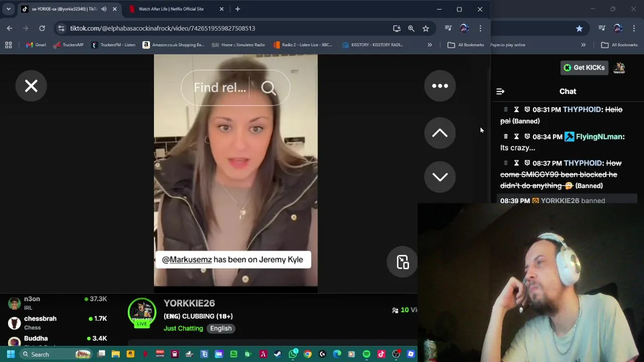644x362 pixels.
Task: Open the Simulator Radio bookmark
Action: point(238,45)
